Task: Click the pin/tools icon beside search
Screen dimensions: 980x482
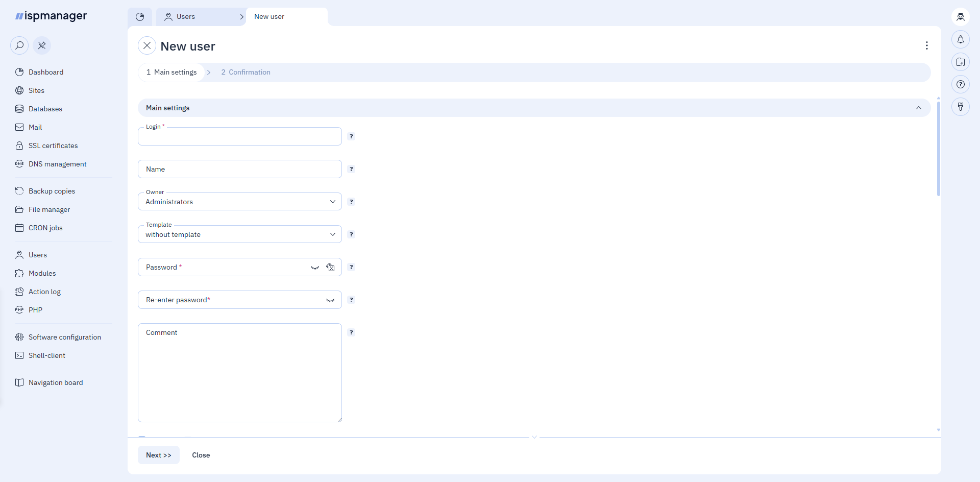Action: [42, 45]
